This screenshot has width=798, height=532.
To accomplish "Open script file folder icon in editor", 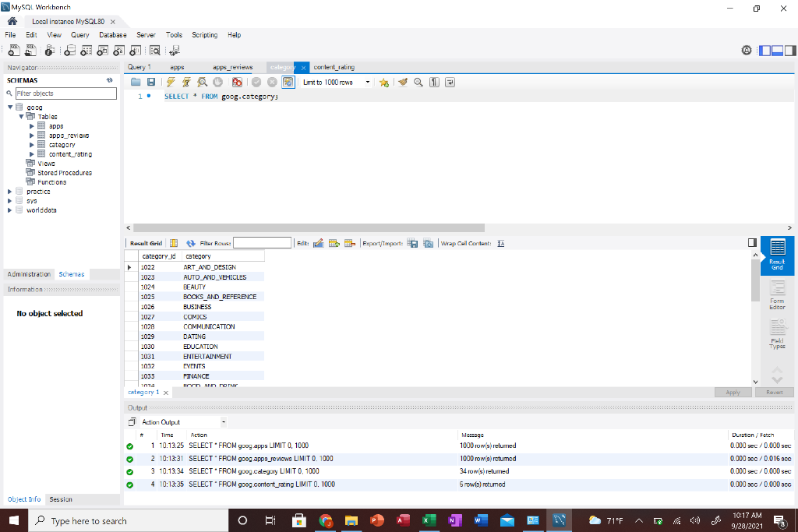I will coord(136,82).
